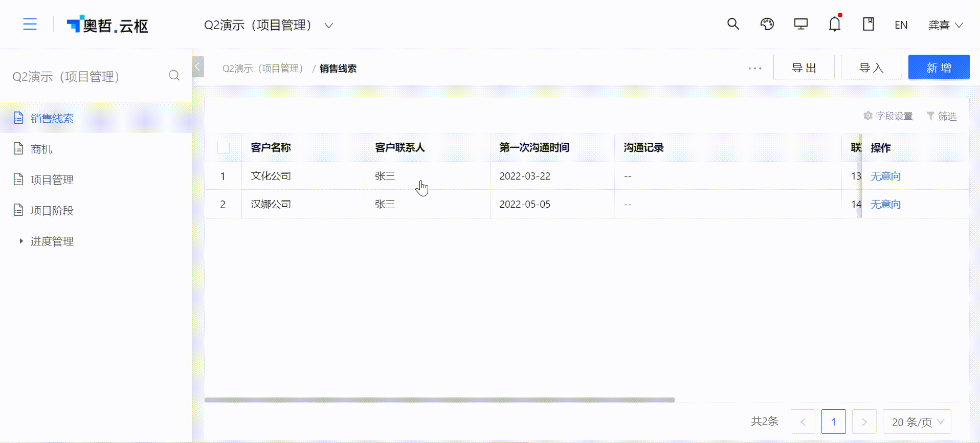Open the 筛选 filter
The image size is (980, 443).
[942, 116]
